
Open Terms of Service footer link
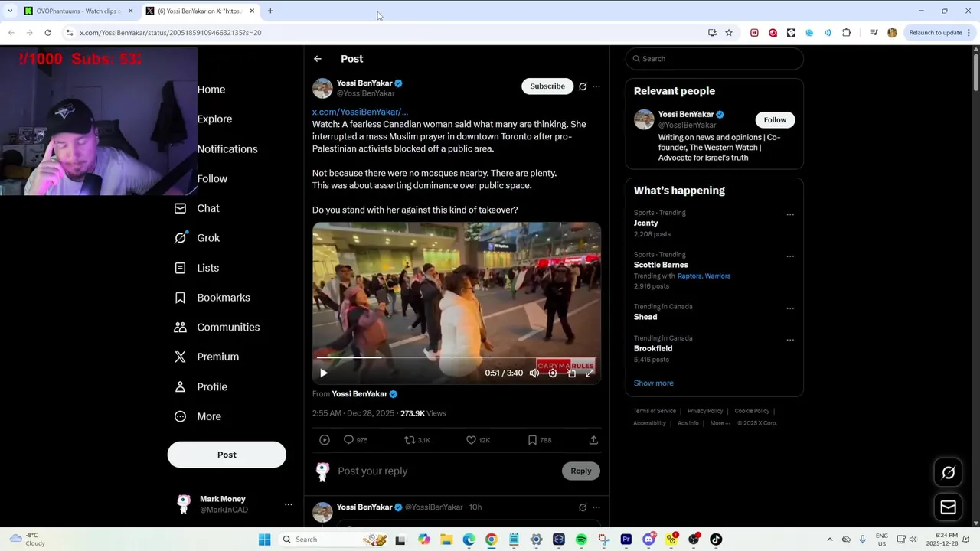655,411
